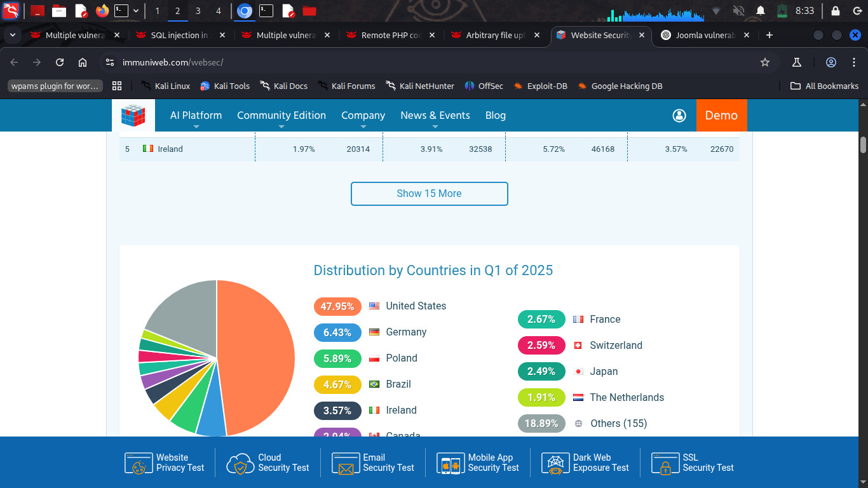Click the 4.67% Brazil color badge
This screenshot has height=488, width=868.
point(337,384)
